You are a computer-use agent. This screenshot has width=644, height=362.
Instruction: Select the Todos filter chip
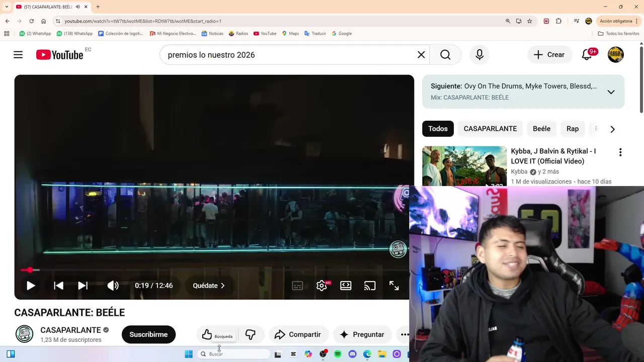click(x=438, y=129)
